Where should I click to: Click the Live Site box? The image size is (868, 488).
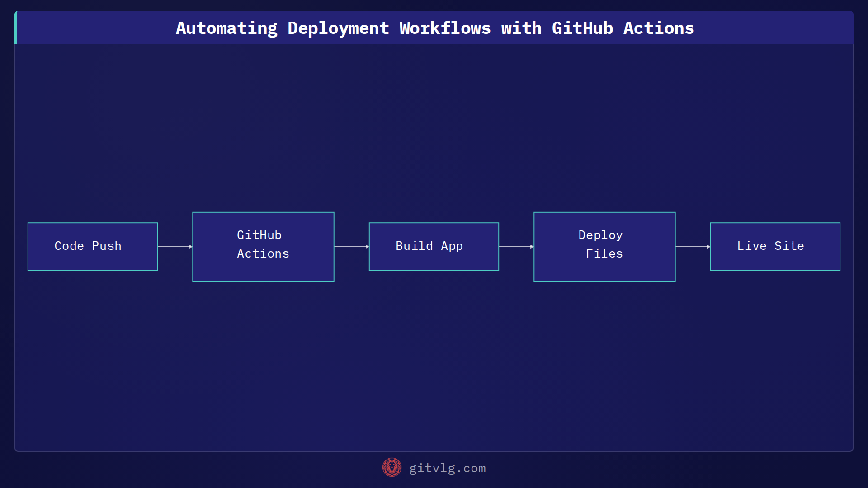point(775,247)
